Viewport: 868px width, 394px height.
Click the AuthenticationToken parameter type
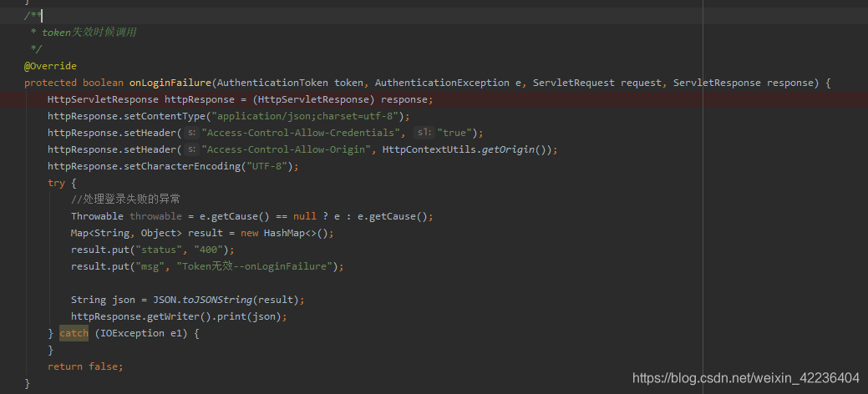[272, 83]
